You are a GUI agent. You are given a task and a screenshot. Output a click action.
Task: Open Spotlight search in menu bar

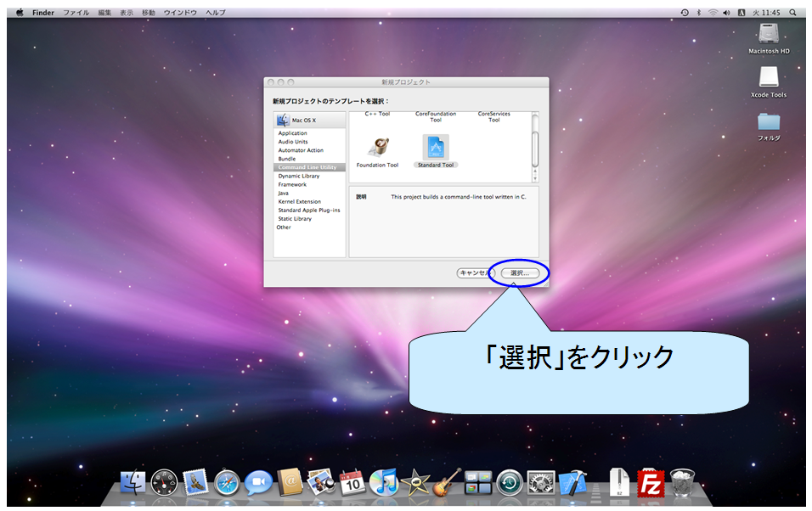click(x=792, y=13)
